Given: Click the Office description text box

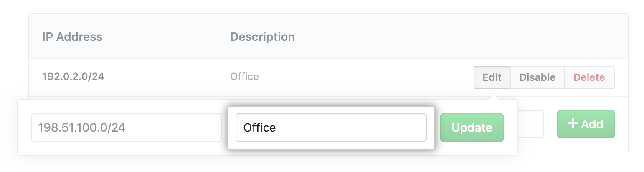Looking at the screenshot, I should coord(331,127).
